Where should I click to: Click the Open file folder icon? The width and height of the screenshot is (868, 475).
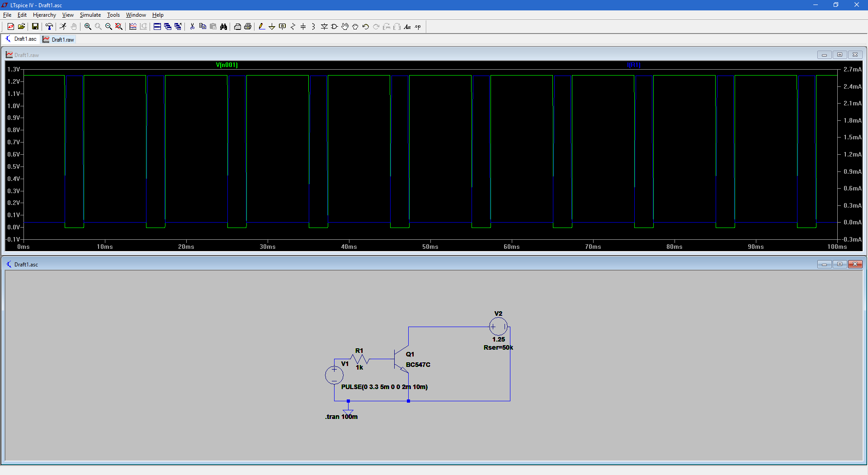21,27
